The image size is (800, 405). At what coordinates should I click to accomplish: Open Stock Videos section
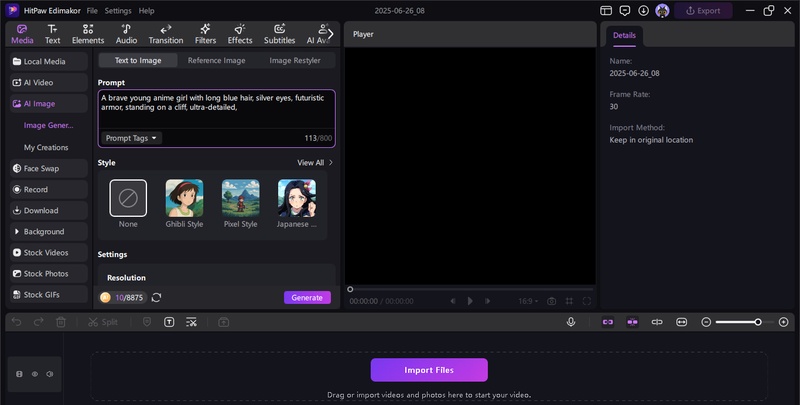pyautogui.click(x=49, y=252)
